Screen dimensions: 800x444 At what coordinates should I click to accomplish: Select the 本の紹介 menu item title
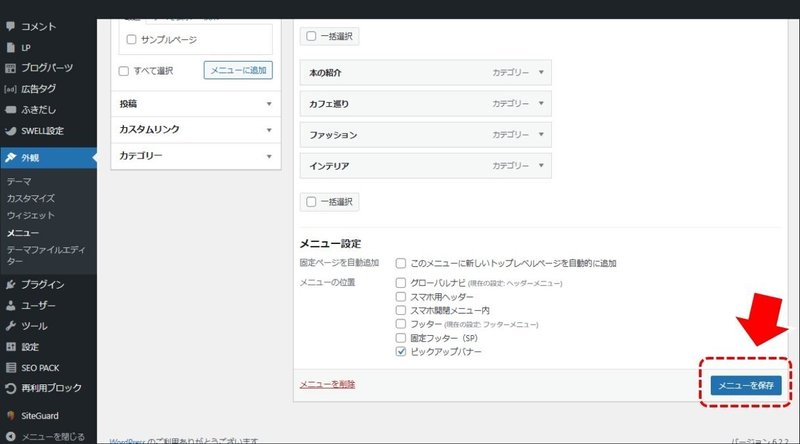tap(325, 72)
